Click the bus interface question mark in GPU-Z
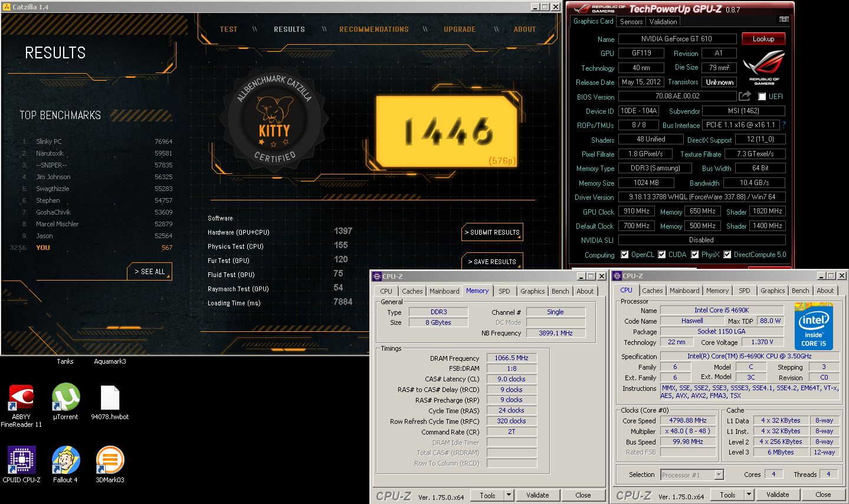Screen dimensions: 849x504 pyautogui.click(x=784, y=125)
